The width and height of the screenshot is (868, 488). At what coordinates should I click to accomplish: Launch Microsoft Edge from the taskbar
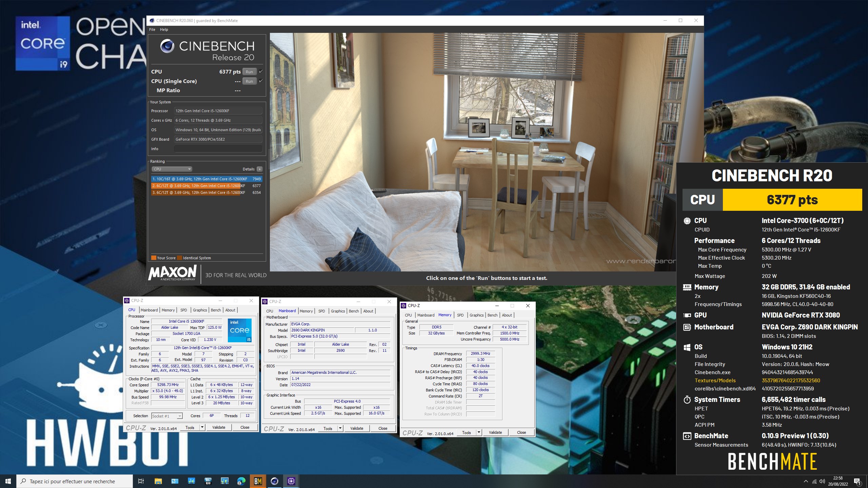pos(241,481)
